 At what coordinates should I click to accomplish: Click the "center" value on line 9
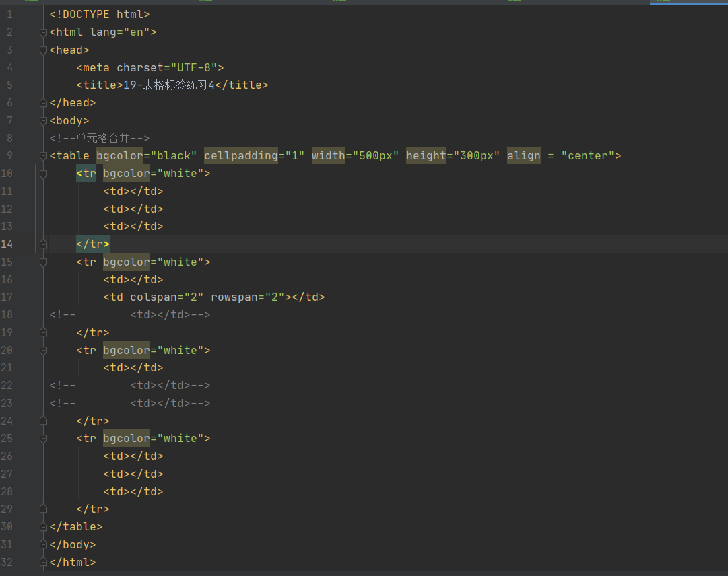click(588, 156)
